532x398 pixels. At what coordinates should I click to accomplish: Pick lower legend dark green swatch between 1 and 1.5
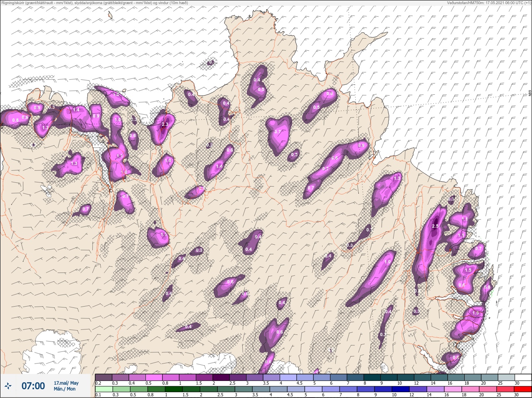174,389
